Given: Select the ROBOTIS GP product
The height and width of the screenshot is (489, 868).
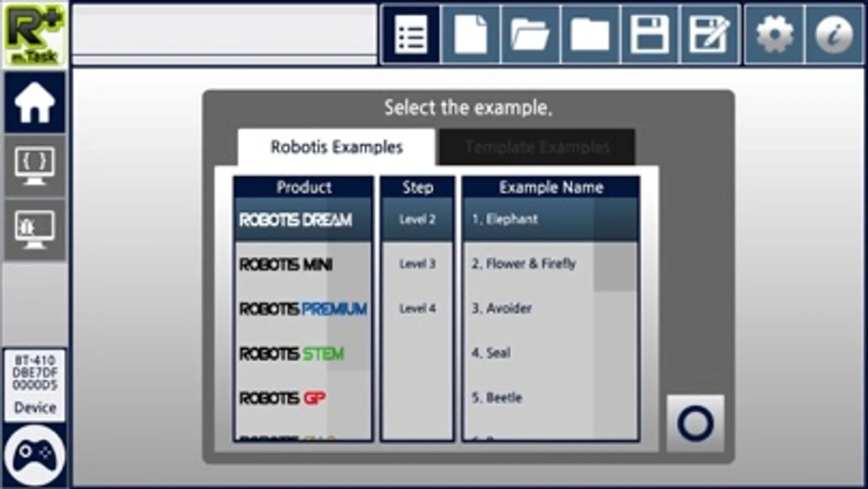Looking at the screenshot, I should 303,398.
